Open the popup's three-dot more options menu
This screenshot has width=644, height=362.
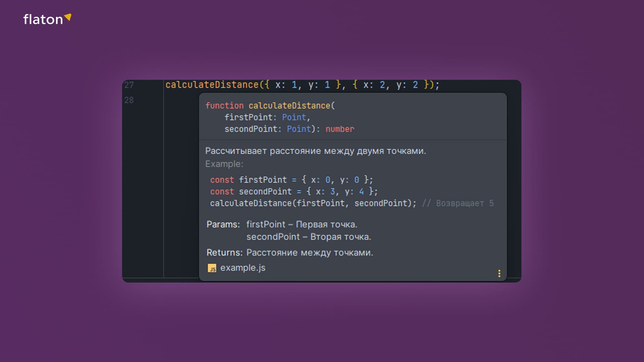pos(499,274)
